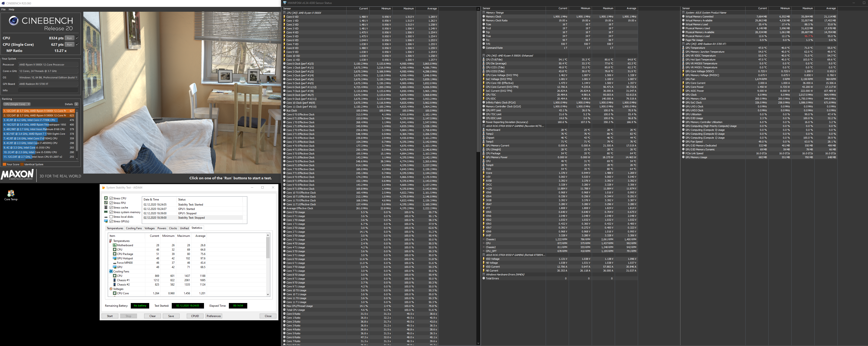Toggle the CPU (Single Core) test checkmark
This screenshot has height=346, width=868.
pos(78,44)
